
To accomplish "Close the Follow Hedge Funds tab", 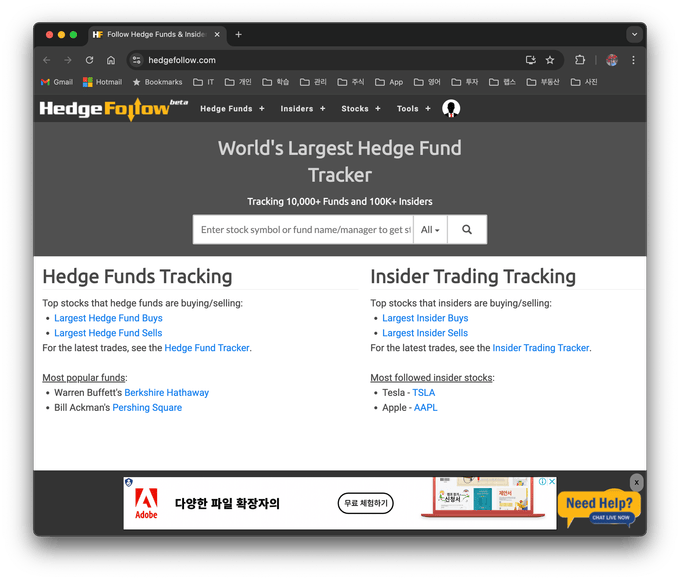I will pos(217,35).
